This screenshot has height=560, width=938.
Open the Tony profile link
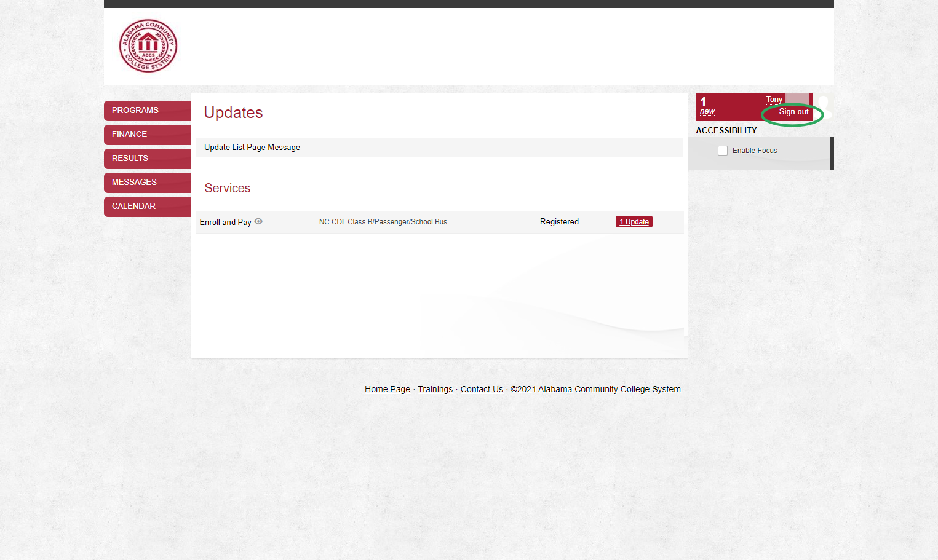pos(774,100)
